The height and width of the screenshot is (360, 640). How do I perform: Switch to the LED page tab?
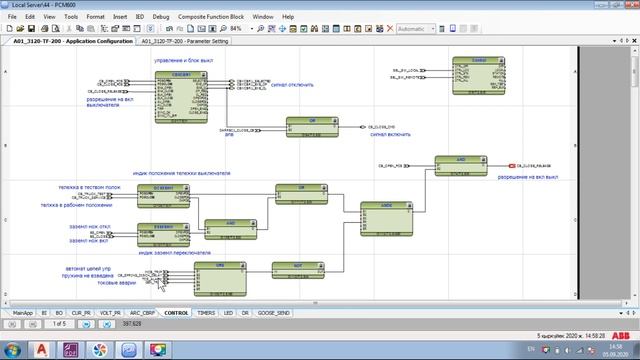[228, 313]
